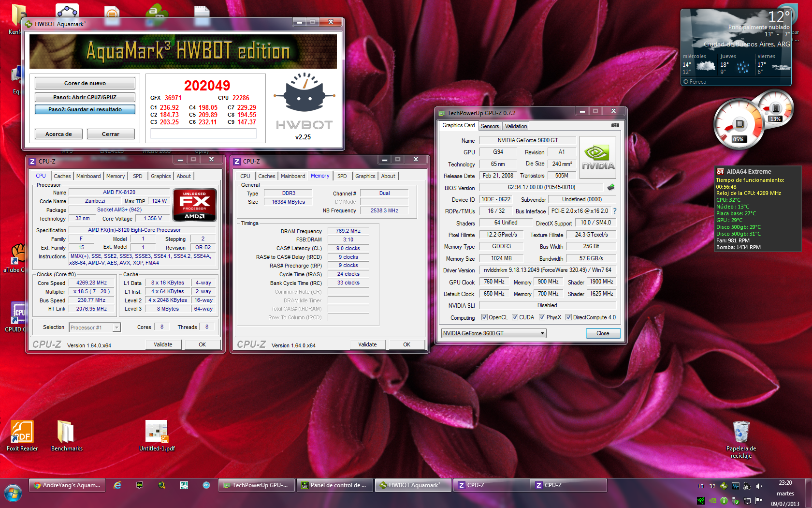Open the Untitled-1.pdf desktop file
The image size is (812, 508).
[157, 436]
